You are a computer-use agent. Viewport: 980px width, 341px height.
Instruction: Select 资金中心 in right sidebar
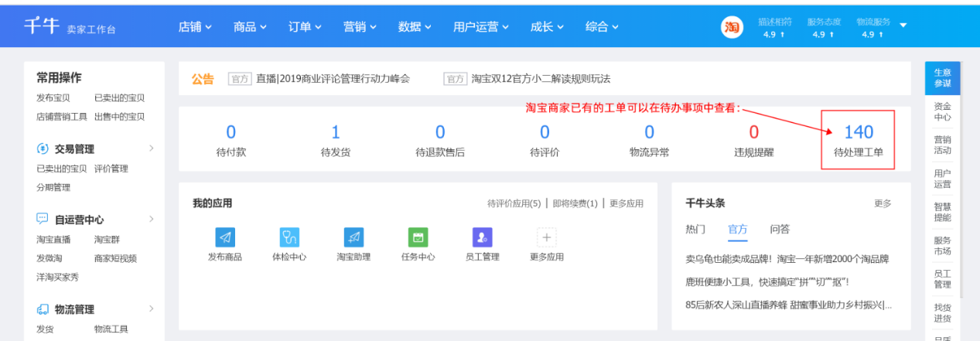942,111
